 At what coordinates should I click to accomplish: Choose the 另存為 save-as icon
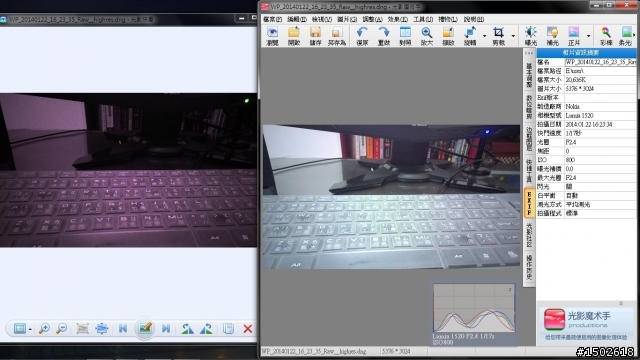[337, 36]
